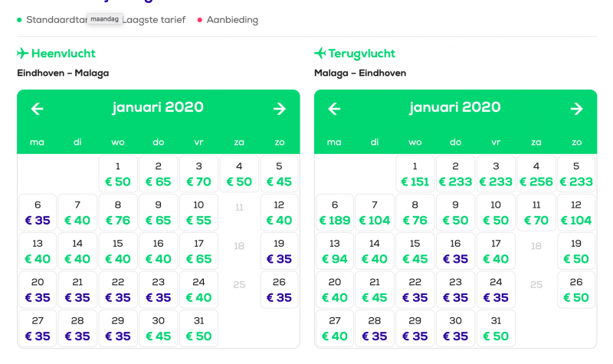This screenshot has height=364, width=613.
Task: Select January 24 outbound flight for €40
Action: coord(198,290)
